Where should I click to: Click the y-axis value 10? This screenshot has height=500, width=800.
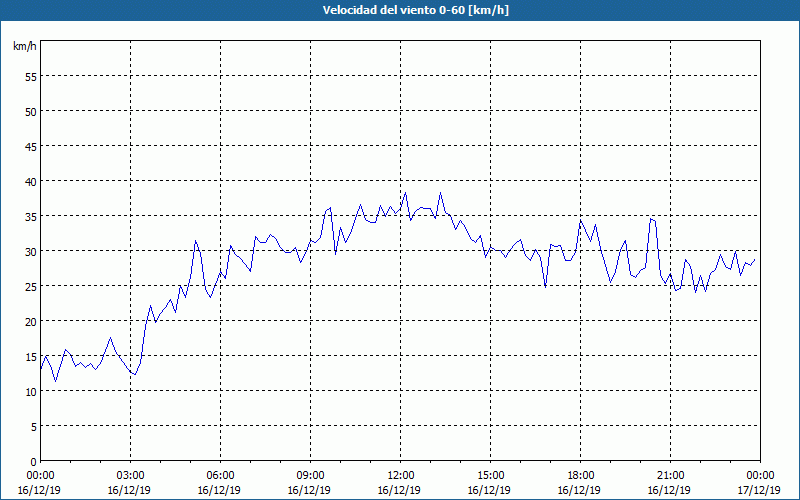(x=31, y=393)
